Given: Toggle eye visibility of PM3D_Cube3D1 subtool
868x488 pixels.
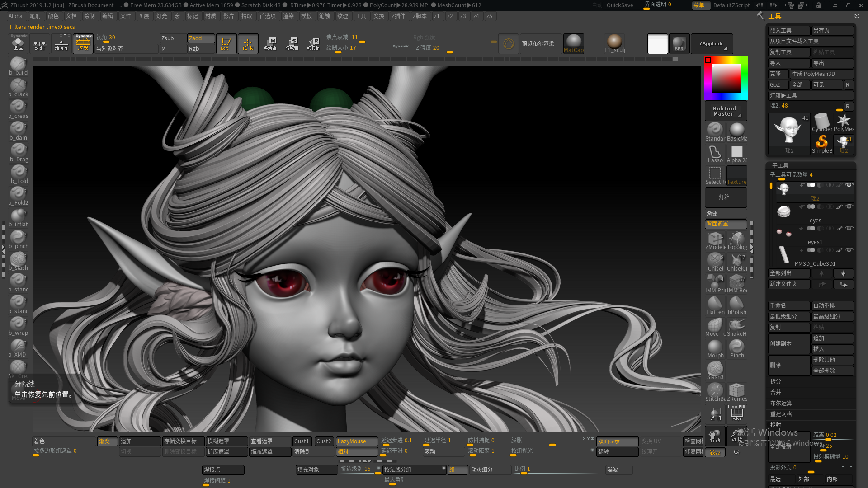Looking at the screenshot, I should [849, 250].
